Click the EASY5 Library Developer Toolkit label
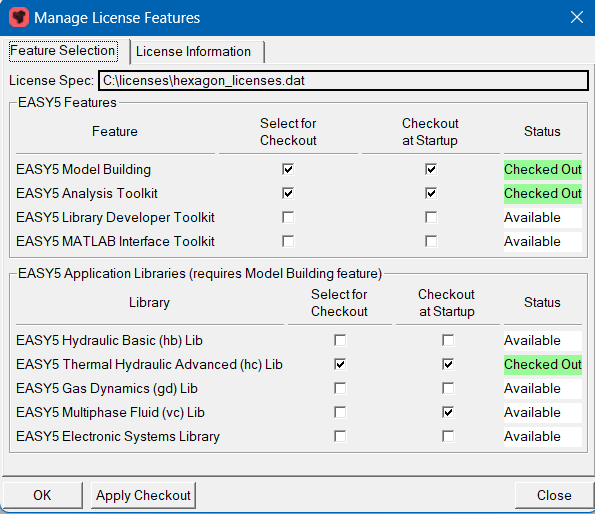The height and width of the screenshot is (514, 595). pos(115,217)
